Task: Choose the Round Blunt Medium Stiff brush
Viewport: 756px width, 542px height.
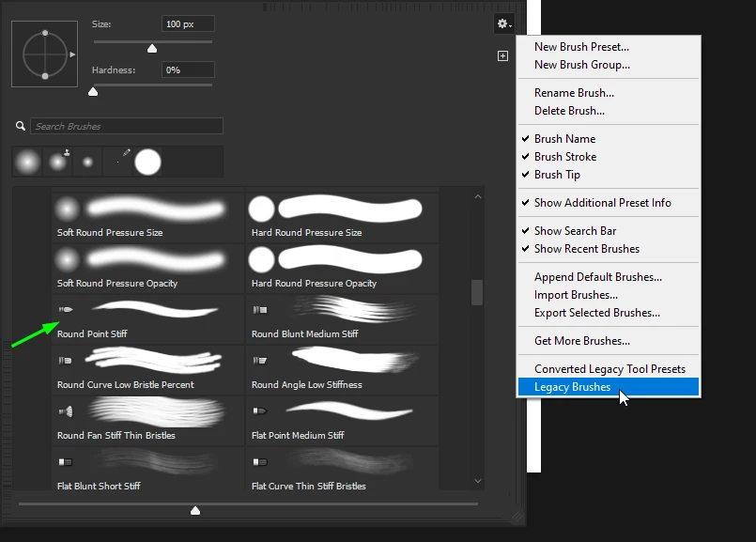Action: coord(343,319)
